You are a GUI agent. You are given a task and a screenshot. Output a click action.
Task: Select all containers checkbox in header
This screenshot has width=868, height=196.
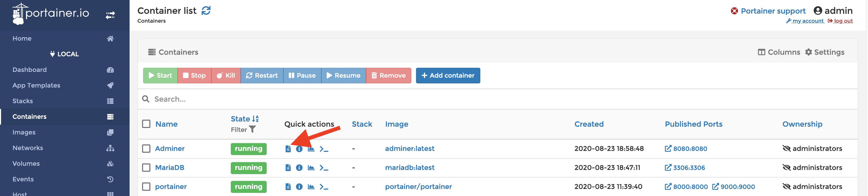146,124
